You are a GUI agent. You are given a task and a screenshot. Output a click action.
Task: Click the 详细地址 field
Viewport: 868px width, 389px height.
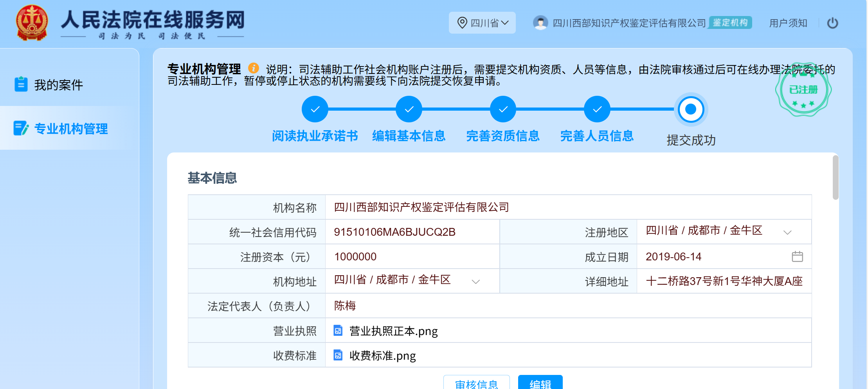point(724,281)
